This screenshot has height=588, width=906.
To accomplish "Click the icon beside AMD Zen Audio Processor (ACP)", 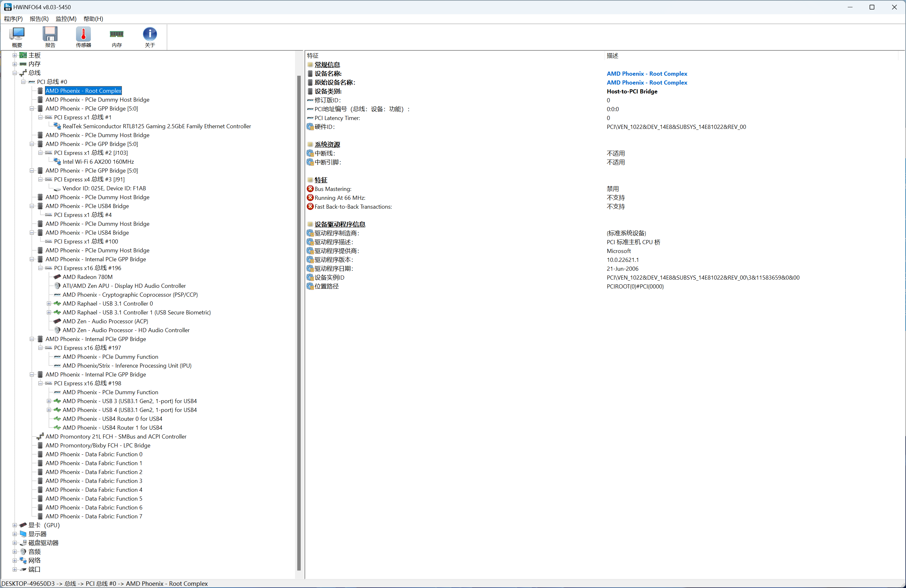I will click(58, 321).
